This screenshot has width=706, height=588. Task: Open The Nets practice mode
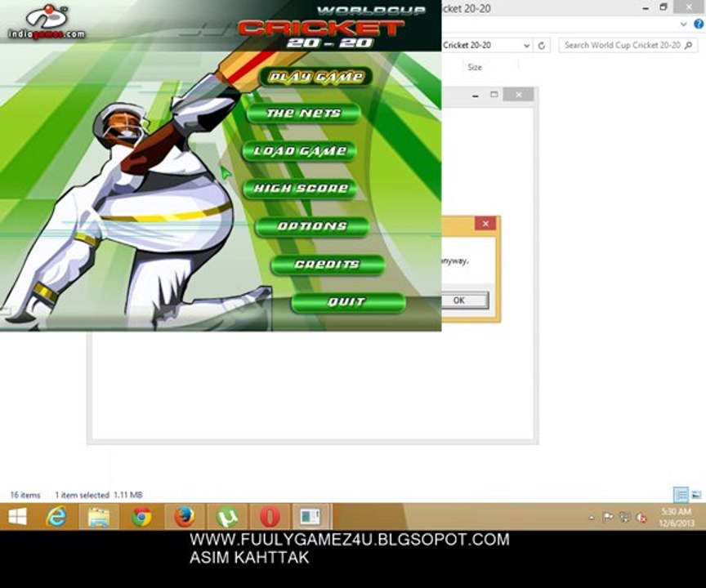(304, 113)
